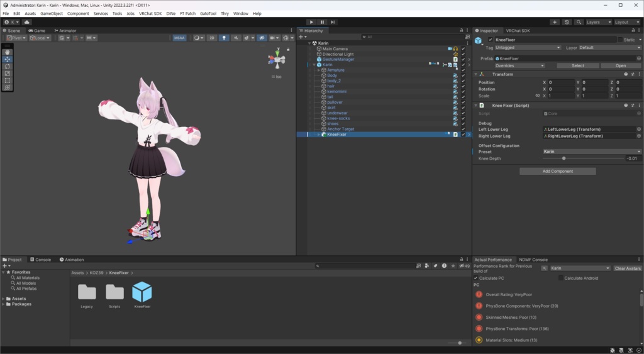
Task: Select the Rect transform tool
Action: point(7,80)
